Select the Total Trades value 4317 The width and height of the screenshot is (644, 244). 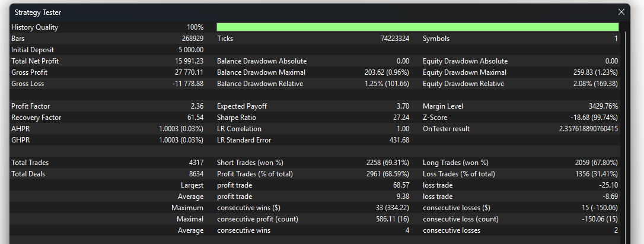coord(196,163)
